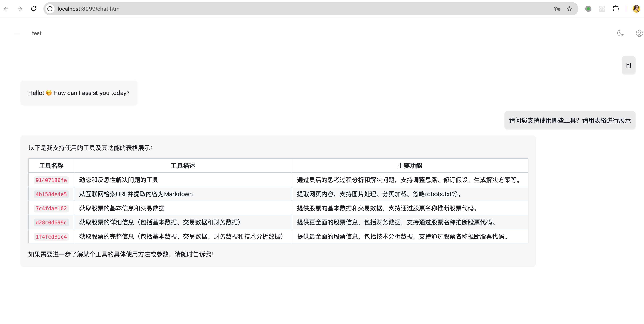This screenshot has width=644, height=324.
Task: Reload the chat page
Action: [x=34, y=9]
